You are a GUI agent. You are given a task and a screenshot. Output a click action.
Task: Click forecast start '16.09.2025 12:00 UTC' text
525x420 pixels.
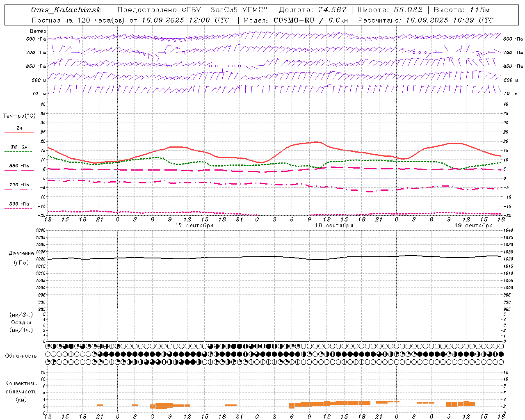(185, 20)
